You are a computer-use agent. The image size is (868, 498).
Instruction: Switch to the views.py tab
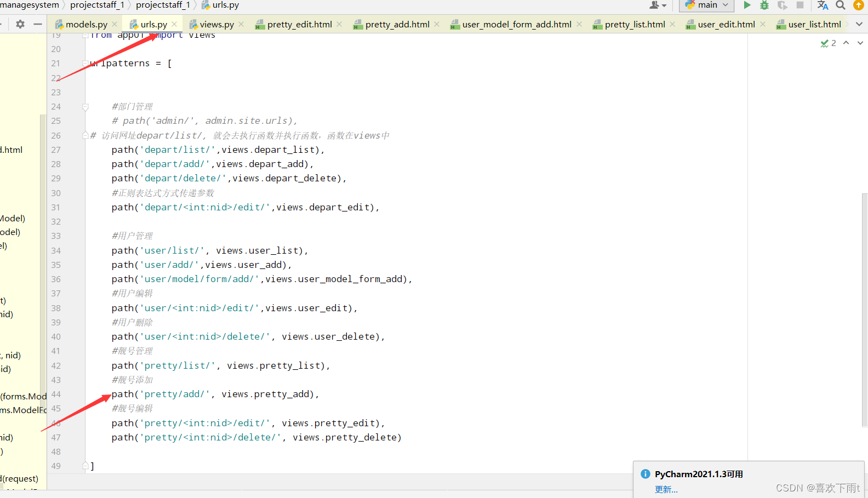coord(216,24)
